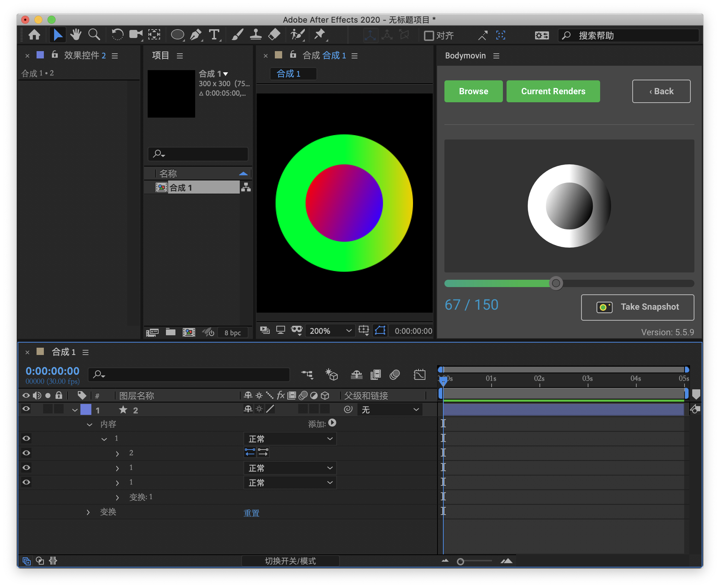The height and width of the screenshot is (588, 720).
Task: Select the Rotation tool
Action: 117,35
